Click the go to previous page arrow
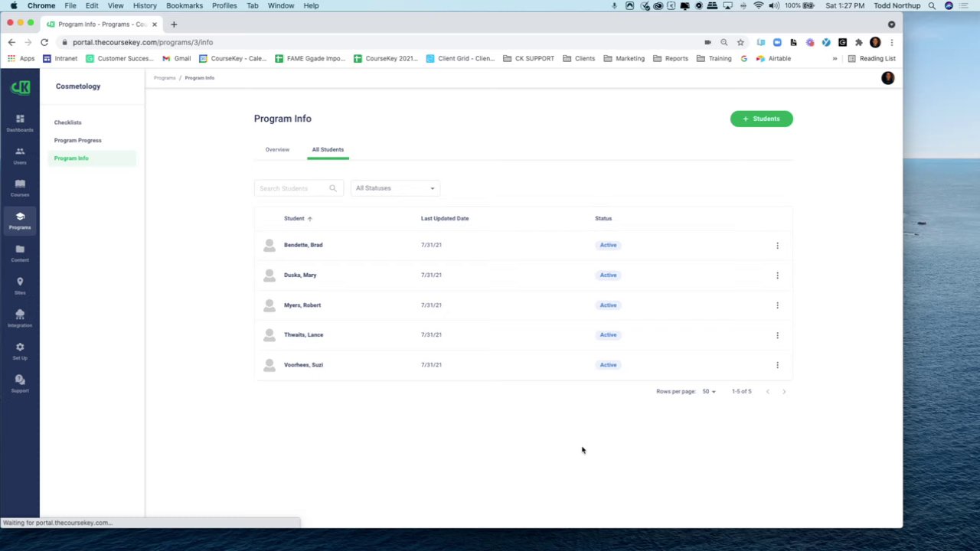The height and width of the screenshot is (551, 980). pos(768,392)
